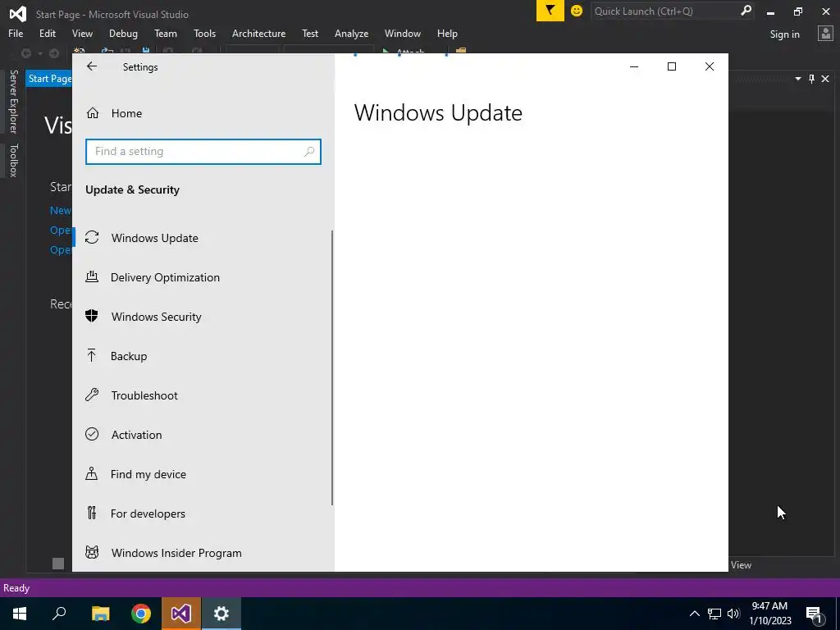Toggle Auto Hide pin on Start Page panel
This screenshot has height=630, width=840.
pos(811,79)
